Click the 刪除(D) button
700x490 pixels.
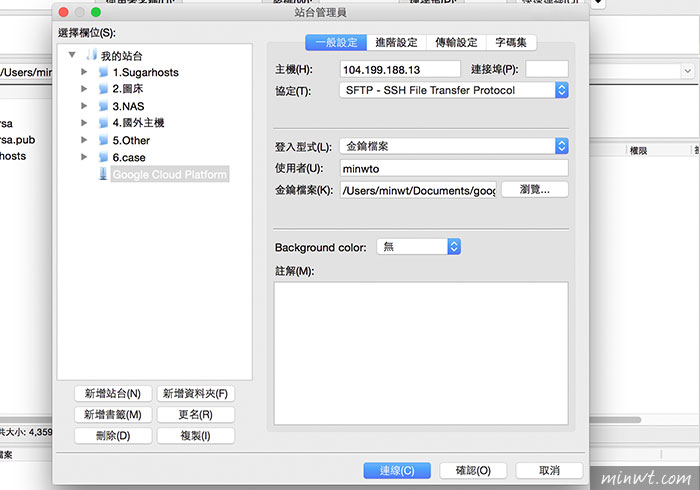(x=113, y=436)
